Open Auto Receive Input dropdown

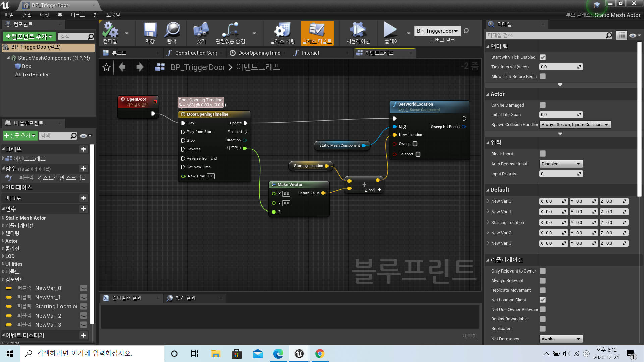point(561,164)
